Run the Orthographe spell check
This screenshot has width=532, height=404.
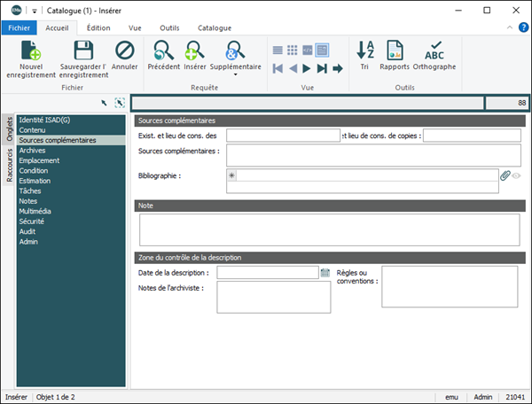[434, 51]
